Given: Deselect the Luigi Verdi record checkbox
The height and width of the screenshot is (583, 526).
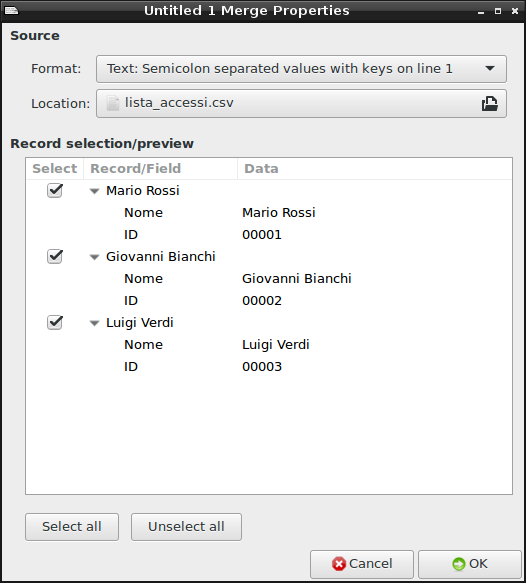Looking at the screenshot, I should tap(55, 322).
